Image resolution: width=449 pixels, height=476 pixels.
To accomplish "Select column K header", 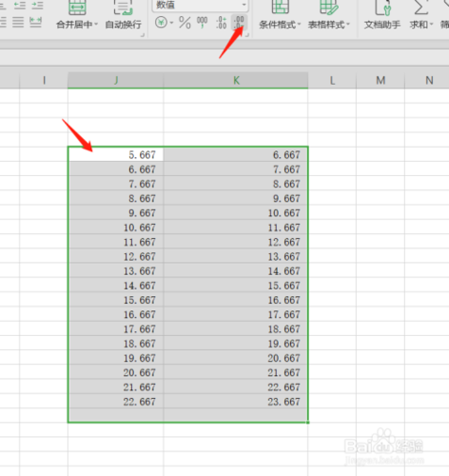I will click(x=236, y=80).
